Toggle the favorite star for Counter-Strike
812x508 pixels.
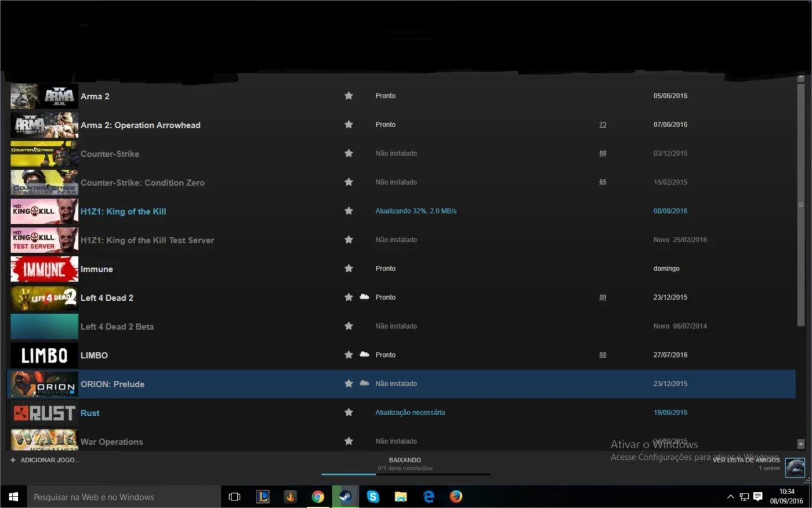point(349,153)
